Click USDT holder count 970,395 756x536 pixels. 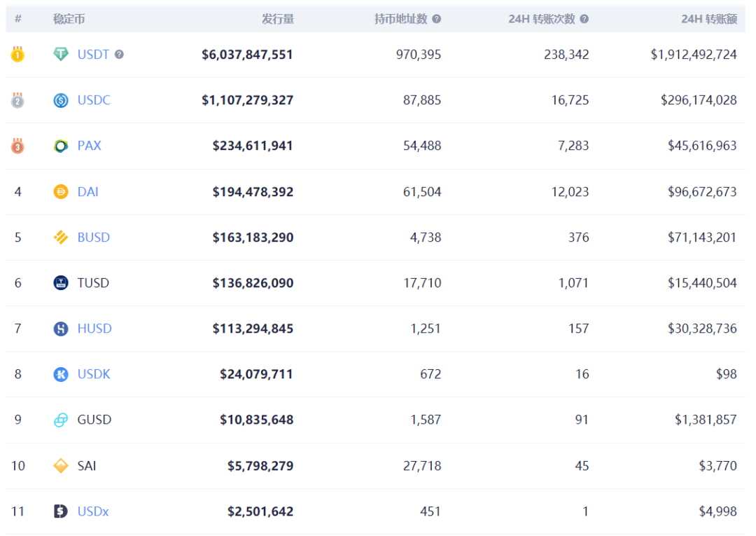(x=419, y=55)
